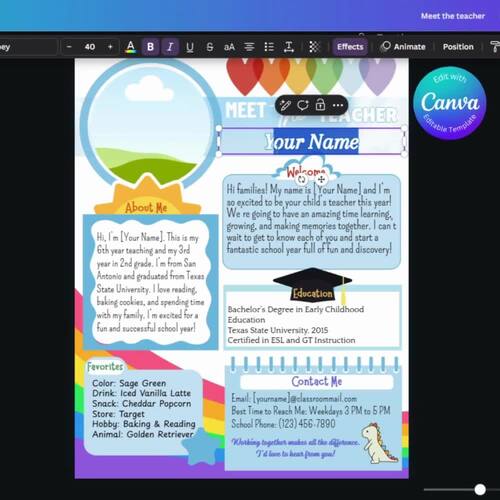Select the About Me heading
500x500 pixels.
tap(146, 208)
